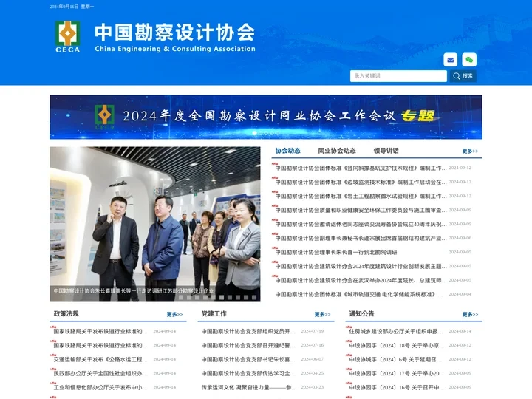Open the 2024年度全国勘察设计同业协会工作会议 banner

266,117
